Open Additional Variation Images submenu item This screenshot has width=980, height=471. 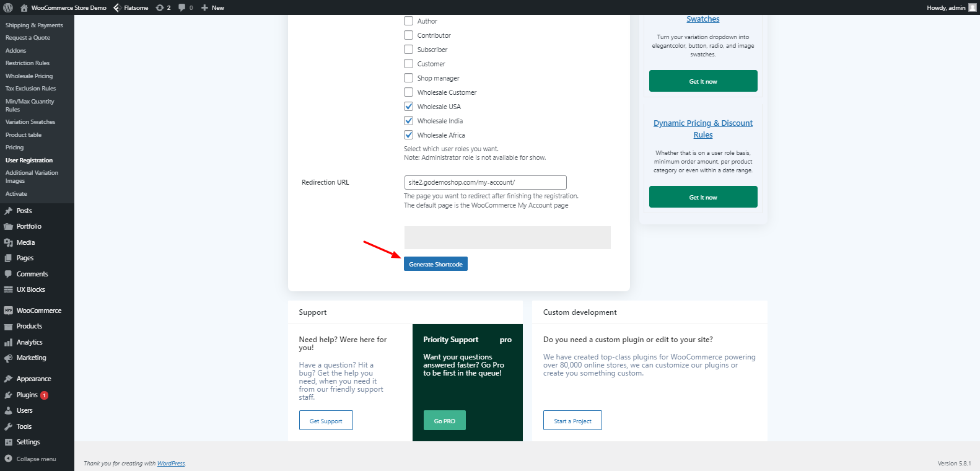click(x=32, y=177)
